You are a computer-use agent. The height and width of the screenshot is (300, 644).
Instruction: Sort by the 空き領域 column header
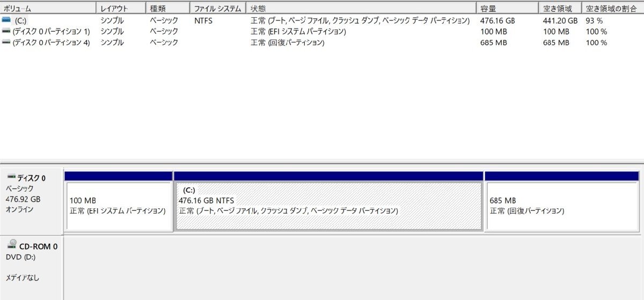(x=560, y=8)
